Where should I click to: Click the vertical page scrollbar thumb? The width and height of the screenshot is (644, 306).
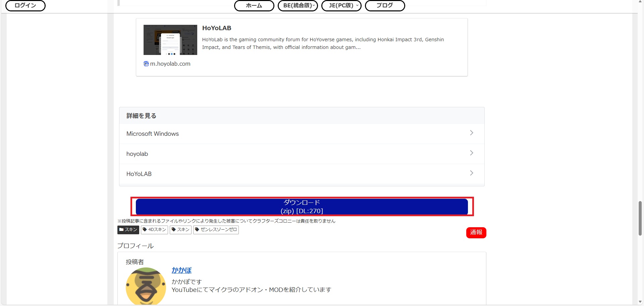click(640, 218)
